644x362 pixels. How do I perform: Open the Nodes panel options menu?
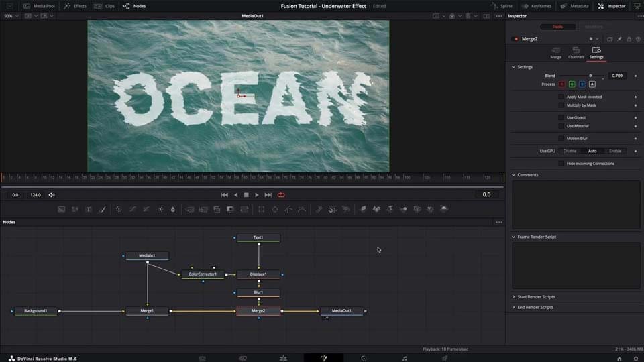pos(499,222)
